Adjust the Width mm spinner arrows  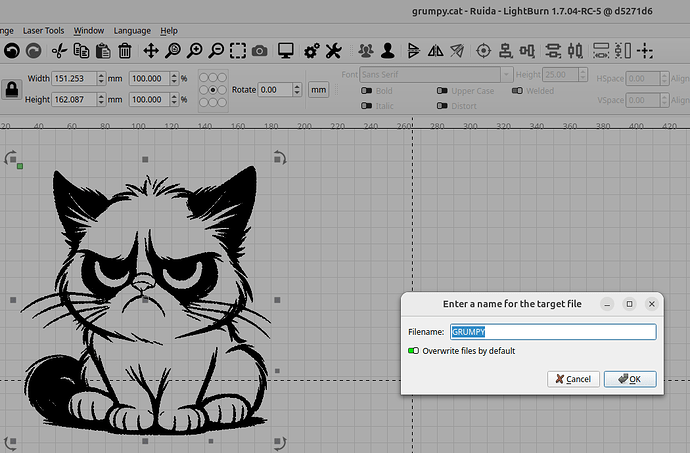(101, 78)
